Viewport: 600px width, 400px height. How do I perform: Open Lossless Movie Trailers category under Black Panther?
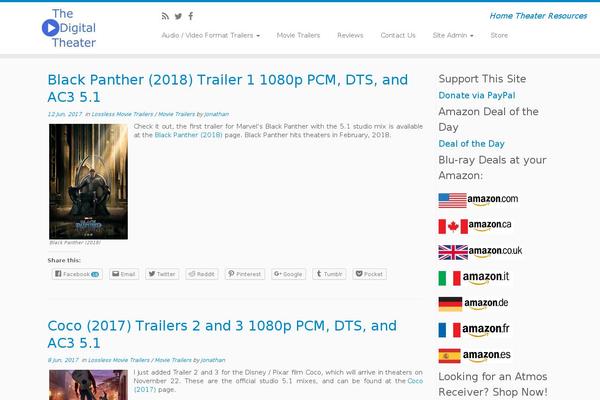pyautogui.click(x=122, y=114)
